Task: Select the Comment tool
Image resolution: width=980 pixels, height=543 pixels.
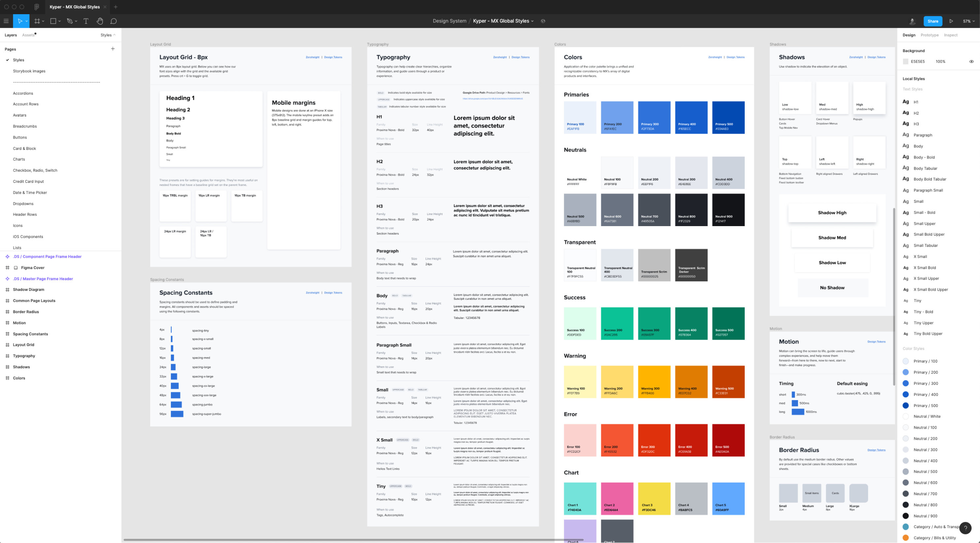Action: click(114, 21)
